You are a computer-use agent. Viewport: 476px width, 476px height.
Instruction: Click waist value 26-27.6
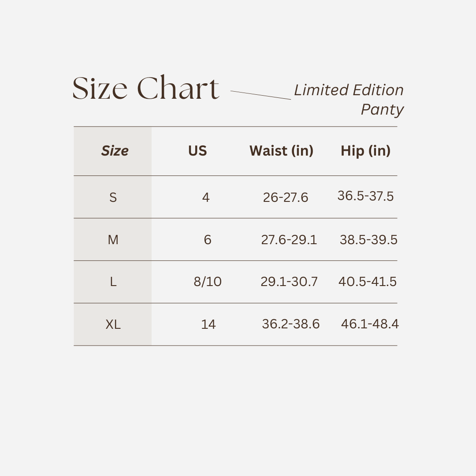(286, 197)
